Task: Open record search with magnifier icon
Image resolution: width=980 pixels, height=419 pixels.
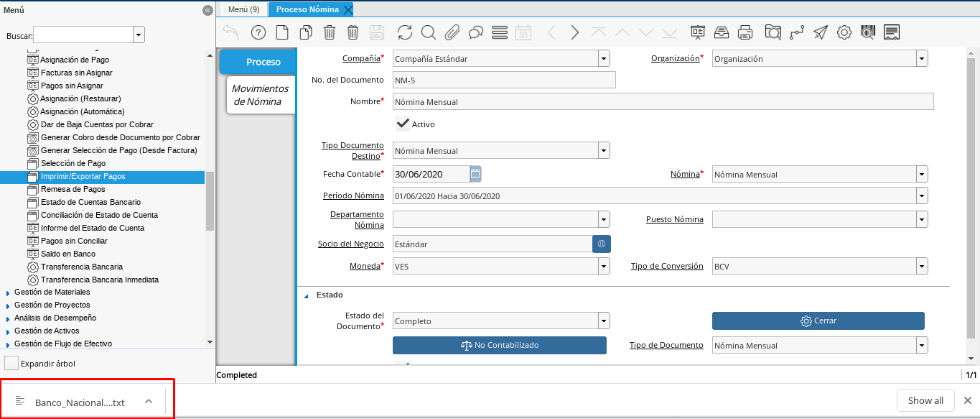Action: (x=429, y=32)
